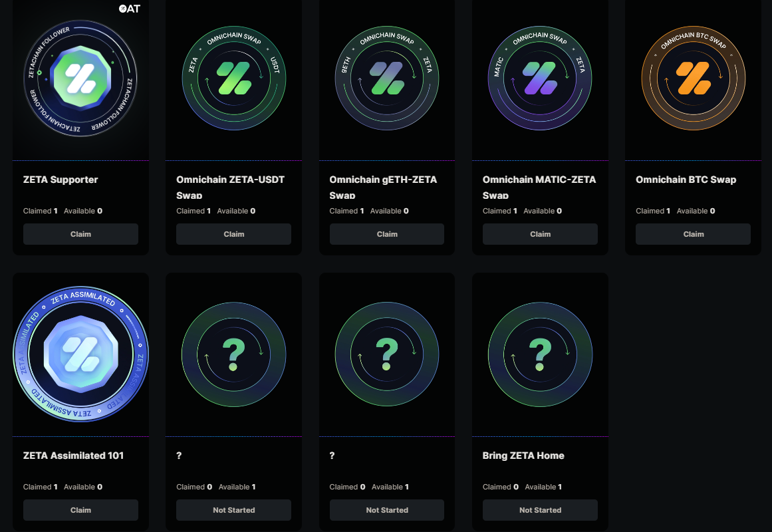The width and height of the screenshot is (772, 532).
Task: Select the Omnichain gETH-ZETA Swap badge
Action: 387,78
